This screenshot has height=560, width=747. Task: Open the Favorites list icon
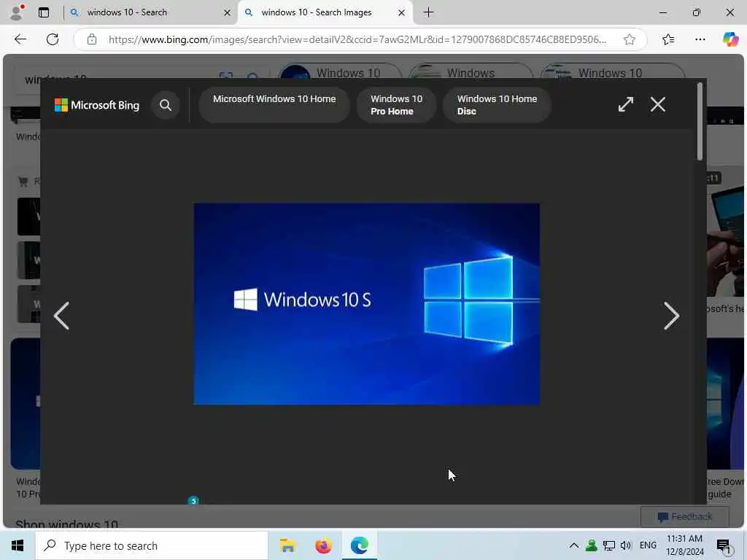668,39
